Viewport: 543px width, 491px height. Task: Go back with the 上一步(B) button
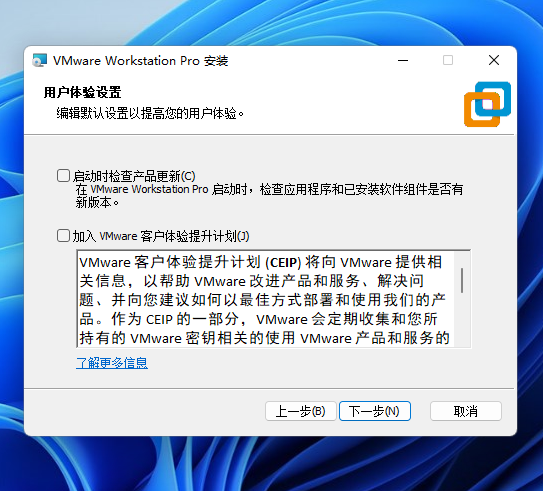301,411
